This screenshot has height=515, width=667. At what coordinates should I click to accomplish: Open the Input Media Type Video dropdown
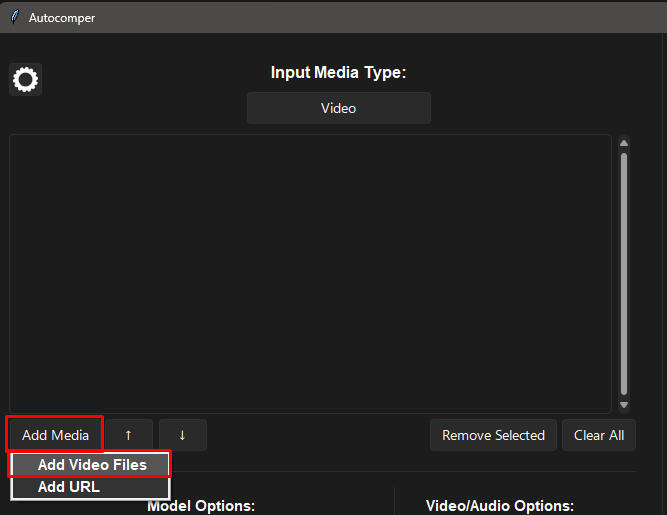338,108
